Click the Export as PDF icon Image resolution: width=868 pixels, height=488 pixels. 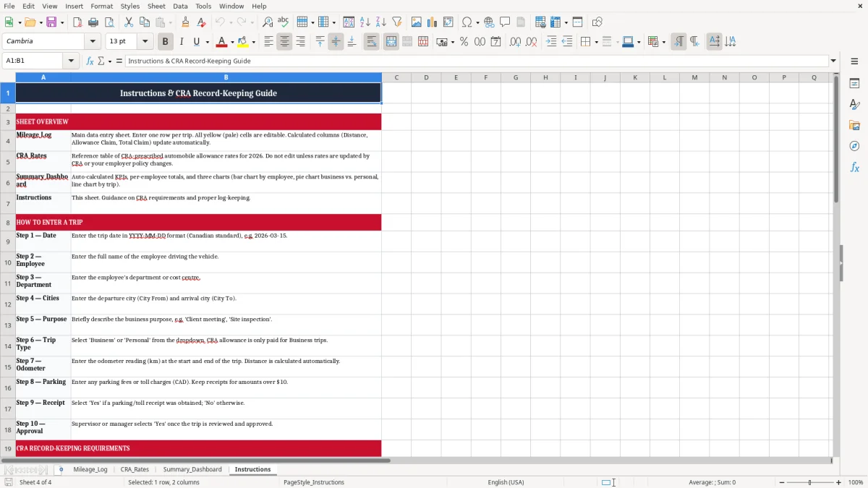click(x=77, y=22)
